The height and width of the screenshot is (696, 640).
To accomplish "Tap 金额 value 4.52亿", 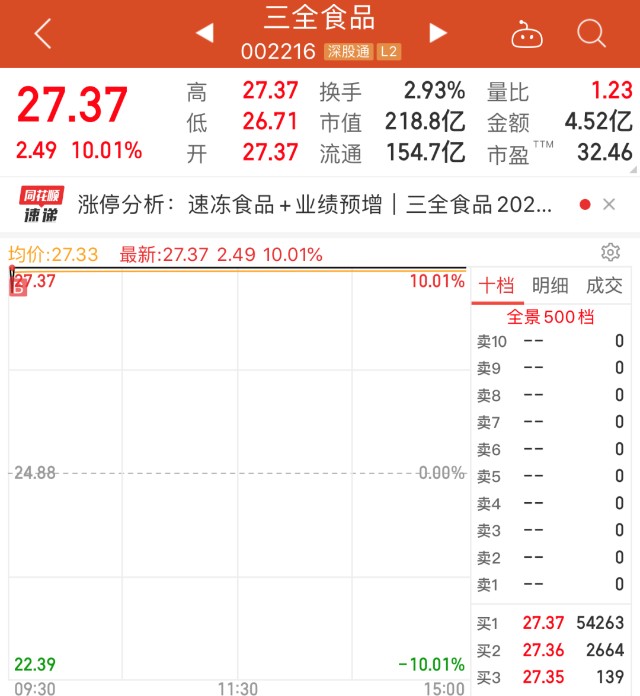I will pyautogui.click(x=598, y=122).
